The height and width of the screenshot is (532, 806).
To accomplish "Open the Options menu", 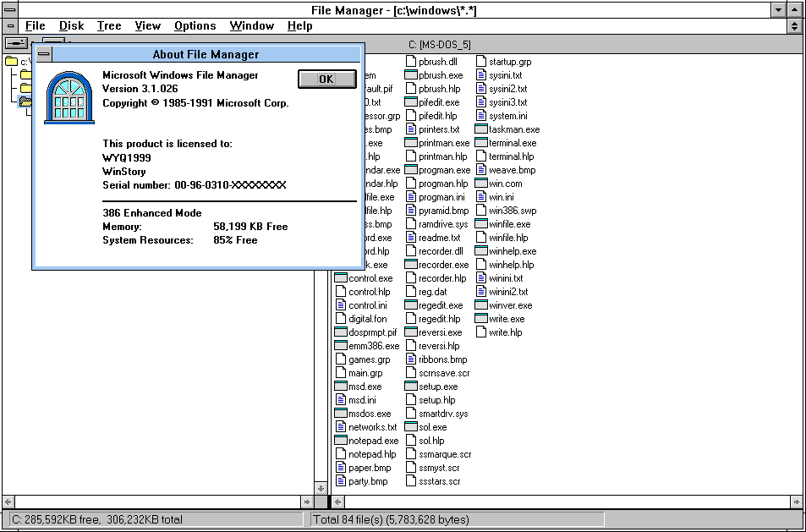I will (195, 25).
